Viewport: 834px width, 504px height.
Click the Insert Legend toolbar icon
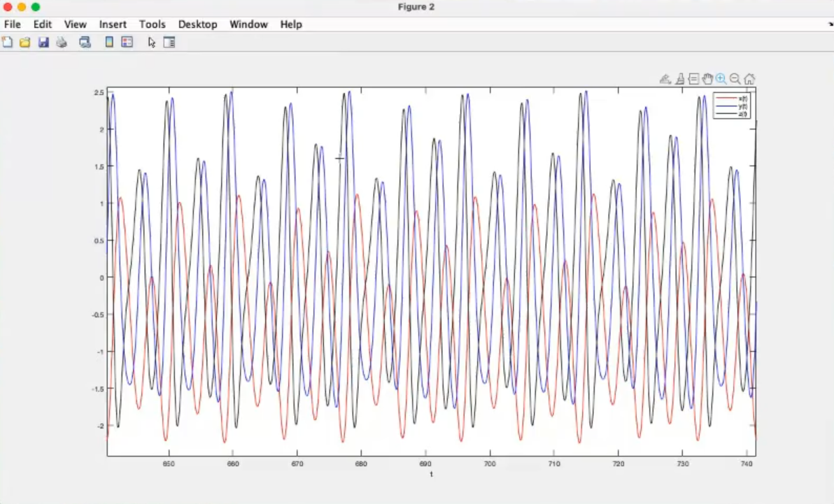(x=127, y=43)
